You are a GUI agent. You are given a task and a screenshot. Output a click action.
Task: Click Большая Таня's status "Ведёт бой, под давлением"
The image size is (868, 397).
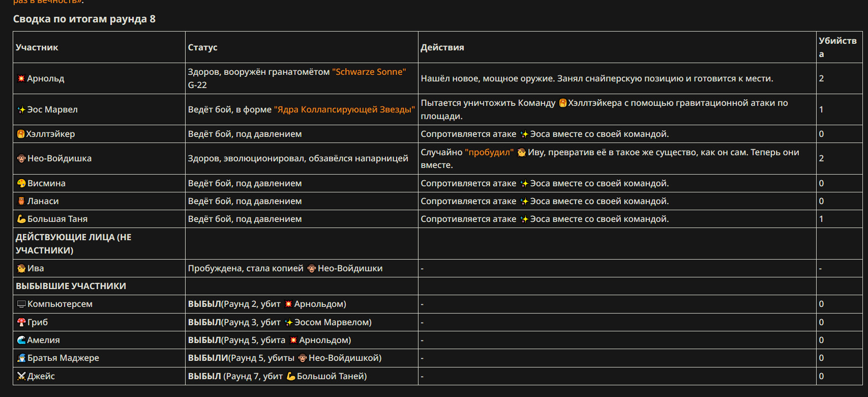click(245, 219)
